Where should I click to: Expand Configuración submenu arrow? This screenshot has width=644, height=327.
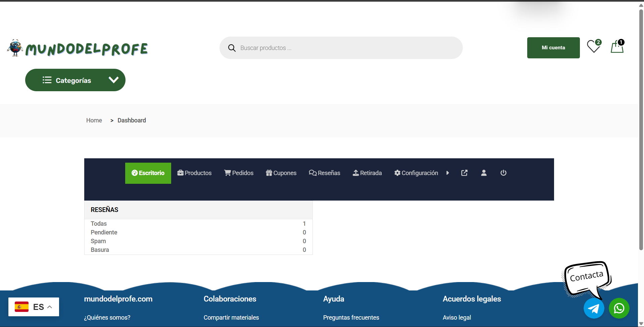(447, 173)
